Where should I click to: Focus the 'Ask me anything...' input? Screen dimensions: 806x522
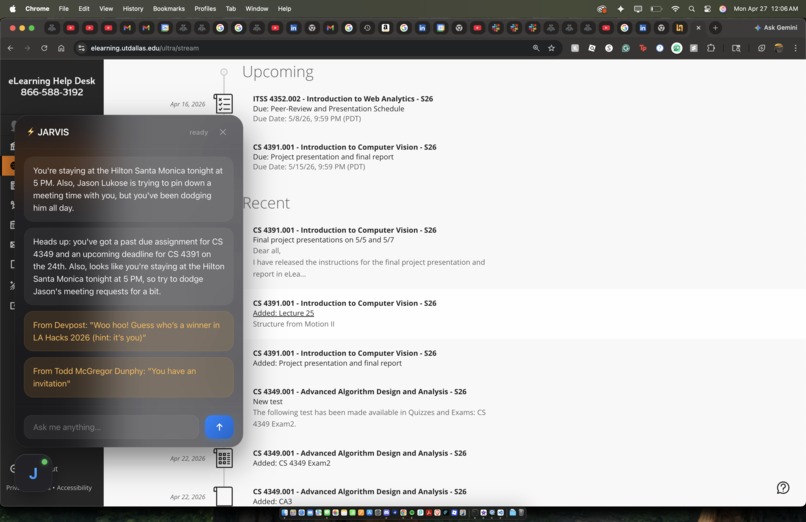pyautogui.click(x=112, y=427)
